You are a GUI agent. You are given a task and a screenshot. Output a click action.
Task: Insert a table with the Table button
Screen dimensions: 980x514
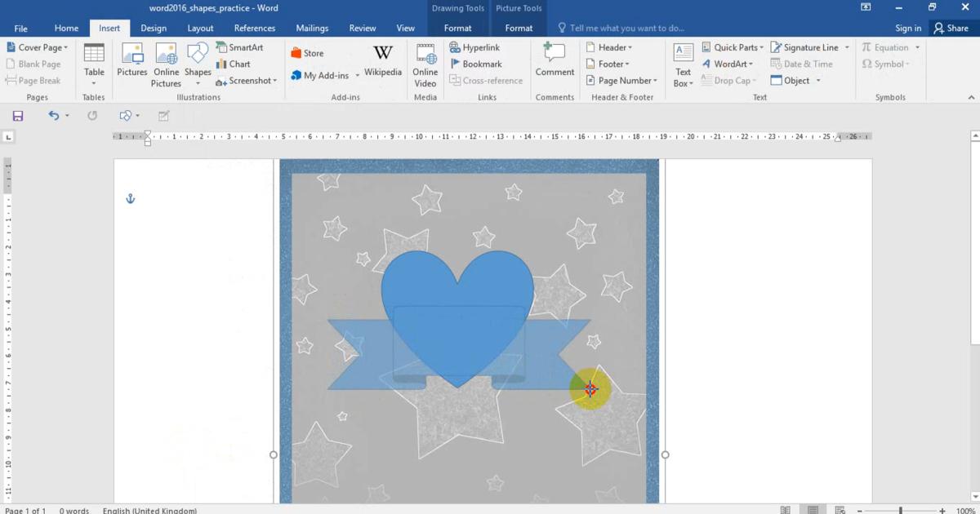tap(94, 64)
